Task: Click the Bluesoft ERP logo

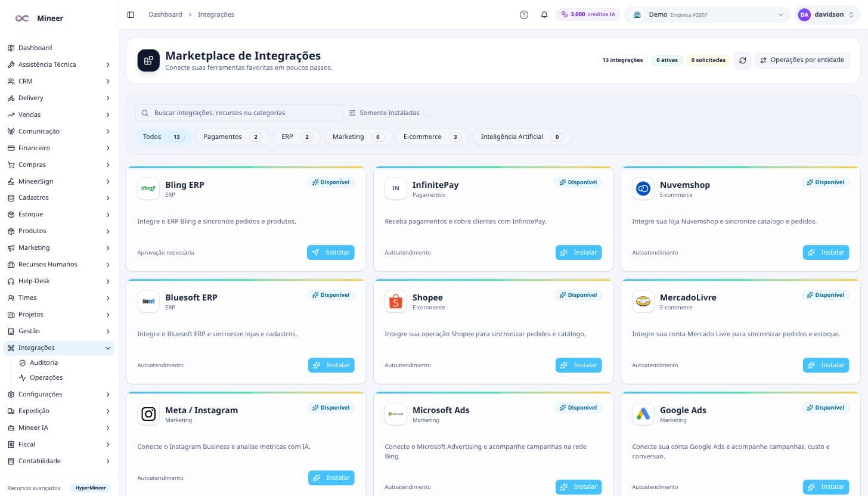Action: click(148, 301)
